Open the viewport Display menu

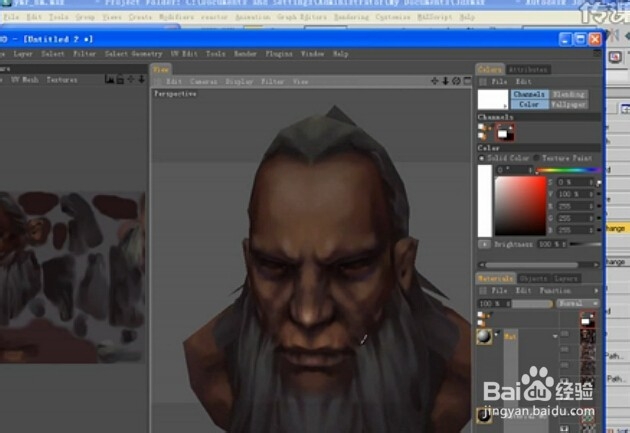point(239,82)
